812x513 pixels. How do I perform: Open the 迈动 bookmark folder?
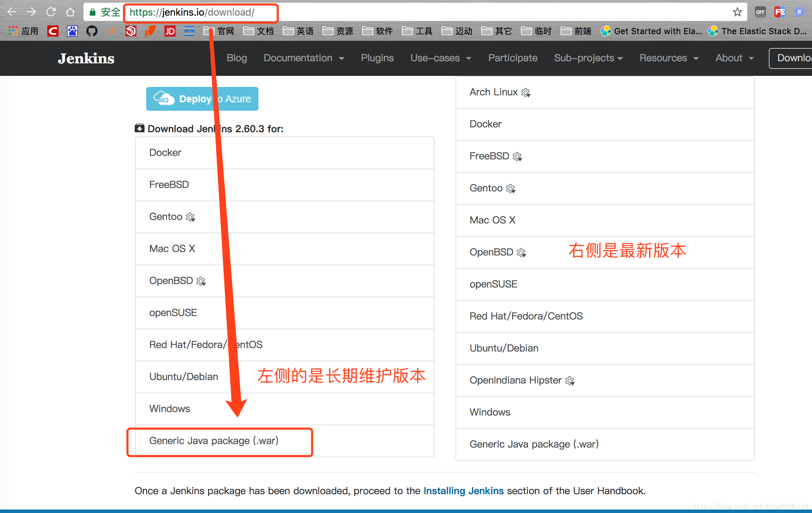(457, 31)
